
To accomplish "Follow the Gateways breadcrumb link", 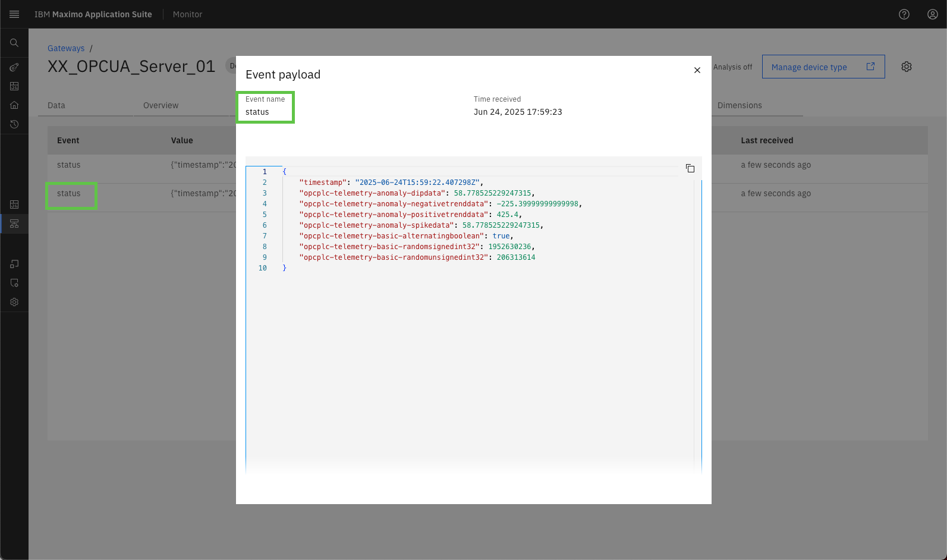I will 66,48.
